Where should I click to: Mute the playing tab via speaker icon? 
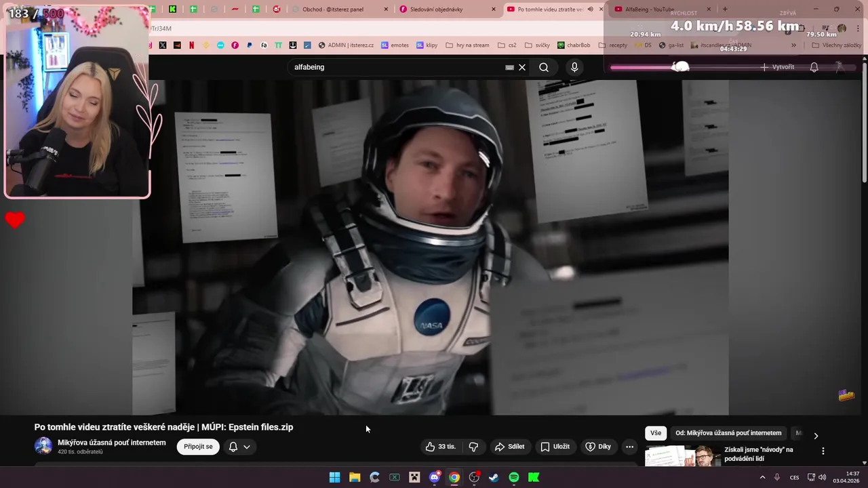click(x=590, y=9)
